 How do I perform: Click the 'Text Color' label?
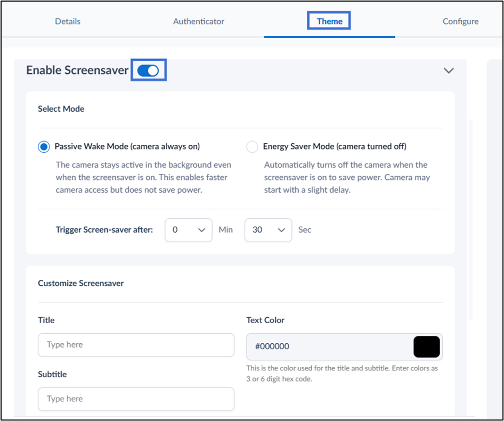point(265,320)
